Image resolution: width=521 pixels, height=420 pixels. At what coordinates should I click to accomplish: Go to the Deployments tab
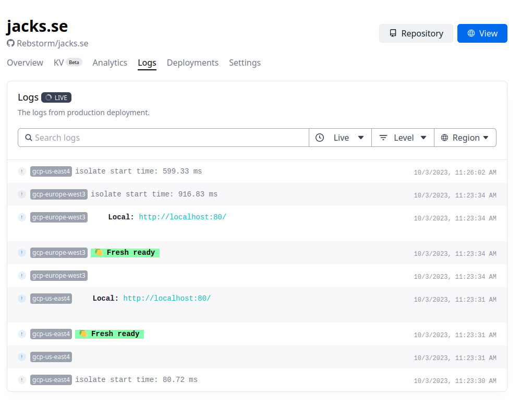click(x=192, y=63)
